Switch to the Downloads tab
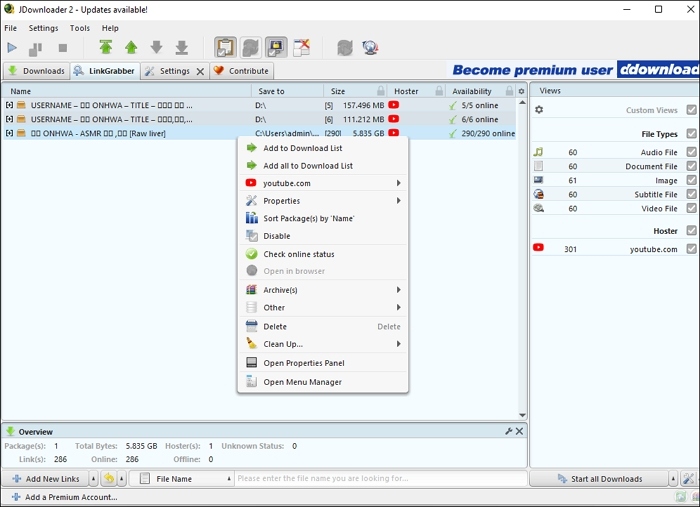The height and width of the screenshot is (507, 700). [37, 71]
